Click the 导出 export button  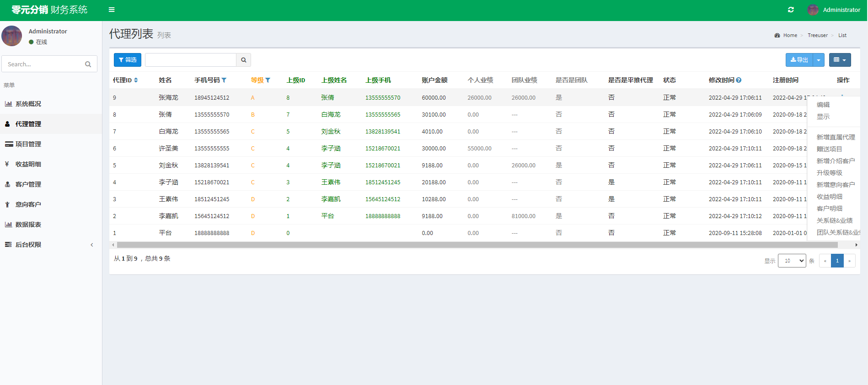[x=799, y=60]
